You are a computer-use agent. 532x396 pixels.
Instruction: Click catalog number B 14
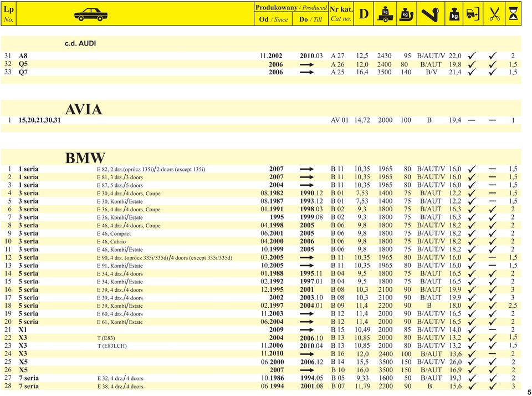coord(337,362)
